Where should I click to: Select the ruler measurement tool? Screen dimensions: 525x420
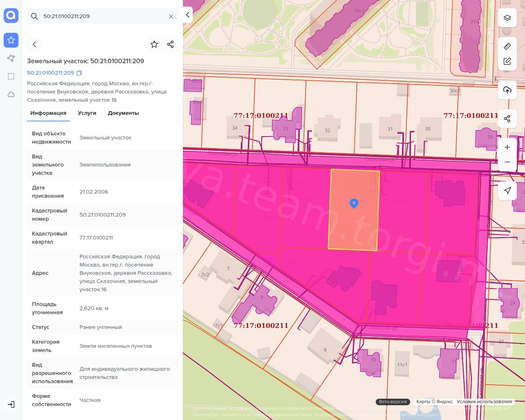tap(507, 46)
